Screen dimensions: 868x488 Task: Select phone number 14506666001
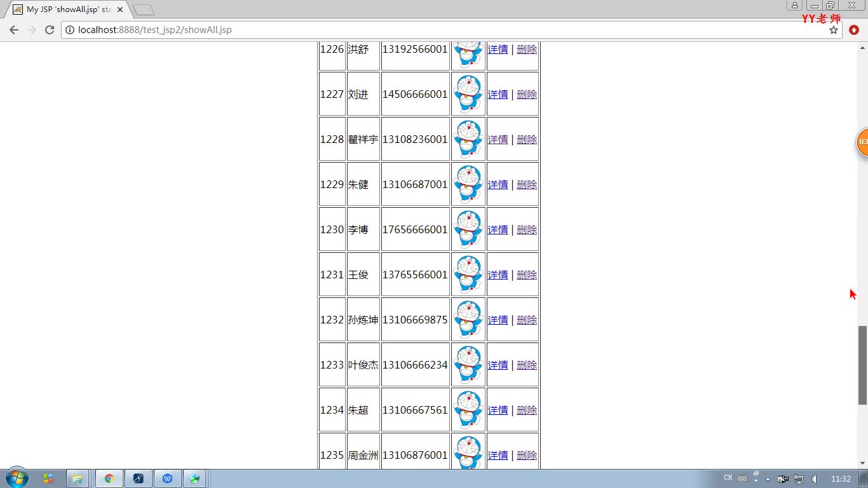(415, 94)
